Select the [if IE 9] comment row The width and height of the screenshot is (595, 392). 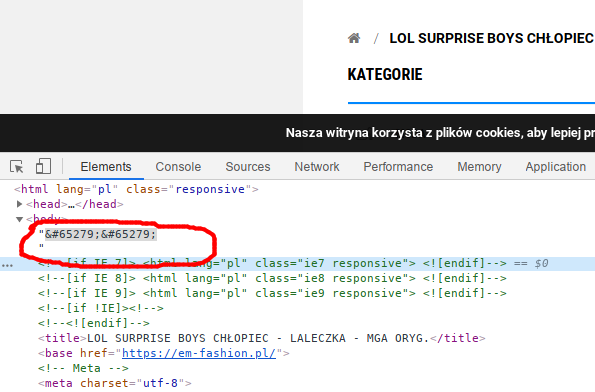coord(272,293)
